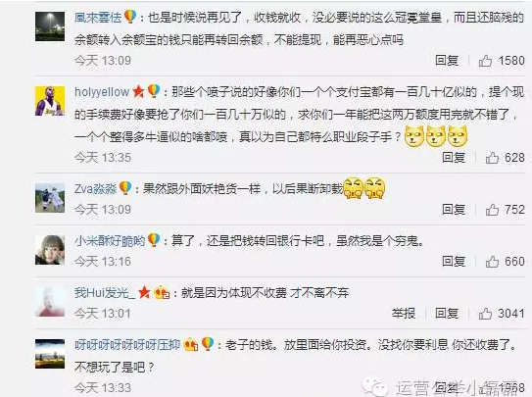Click 小米酥好脆哟 girl avatar photo
The width and height of the screenshot is (532, 397).
tap(50, 250)
